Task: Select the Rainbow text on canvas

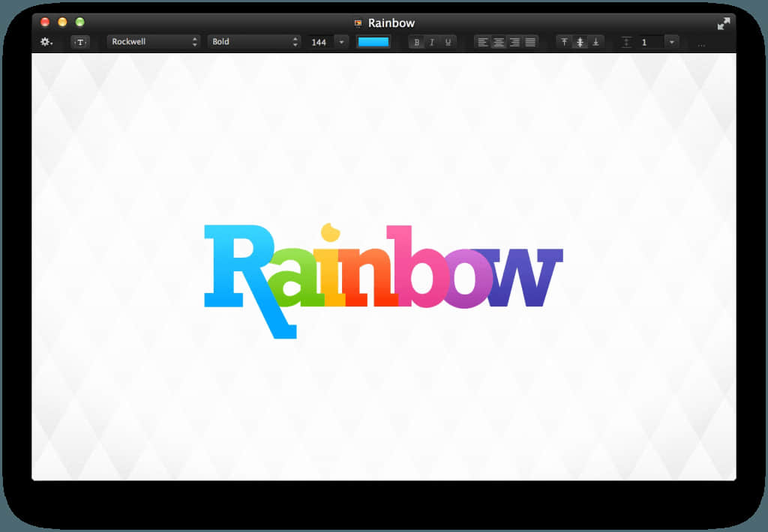Action: coord(383,280)
